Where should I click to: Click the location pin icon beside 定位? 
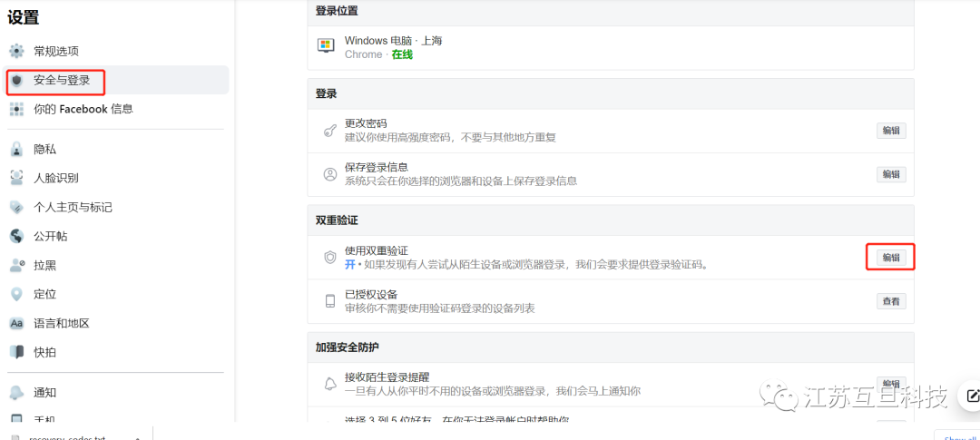click(x=16, y=294)
